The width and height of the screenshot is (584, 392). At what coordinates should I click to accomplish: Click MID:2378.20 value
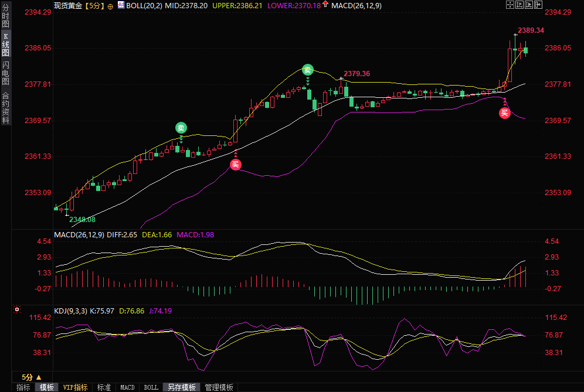186,6
